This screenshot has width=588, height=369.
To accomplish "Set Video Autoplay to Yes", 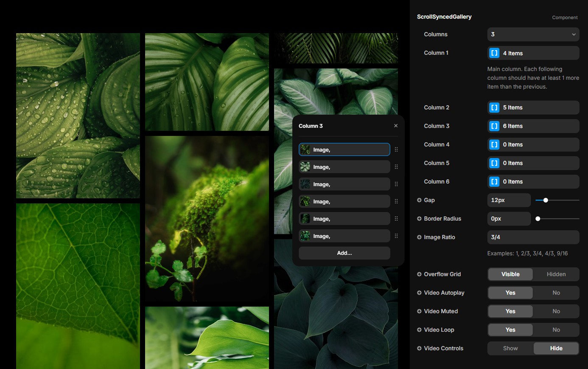I will pos(510,293).
